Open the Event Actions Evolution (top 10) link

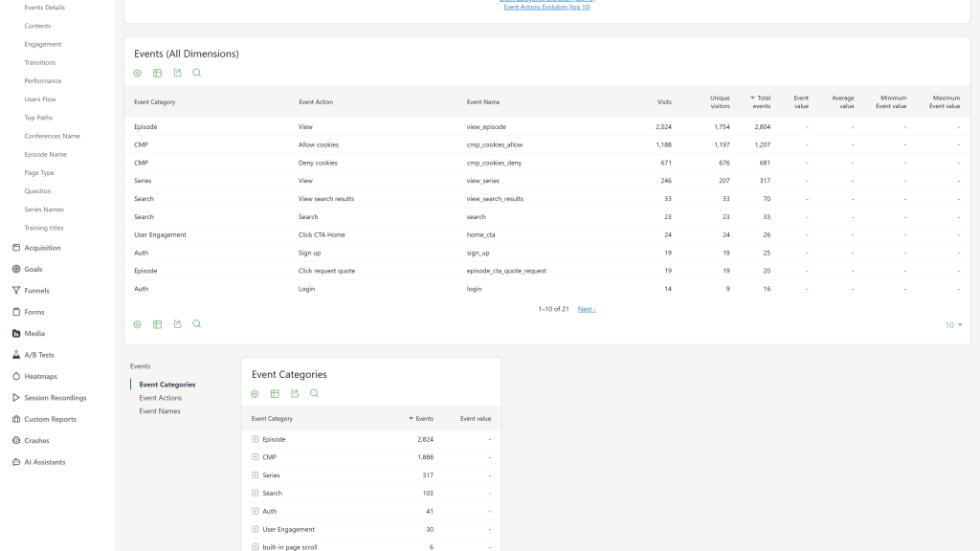click(x=546, y=7)
